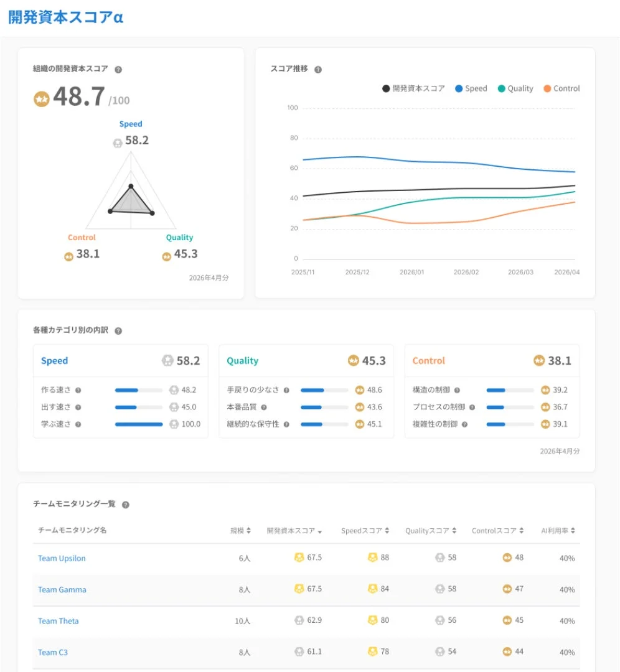Click info icon beside 複雑性の制御
This screenshot has height=672, width=620.
click(x=464, y=425)
